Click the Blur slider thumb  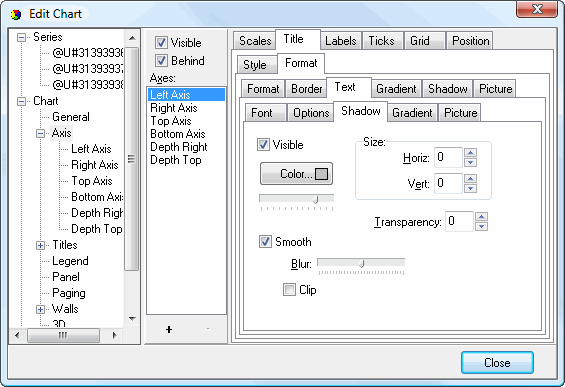click(361, 264)
